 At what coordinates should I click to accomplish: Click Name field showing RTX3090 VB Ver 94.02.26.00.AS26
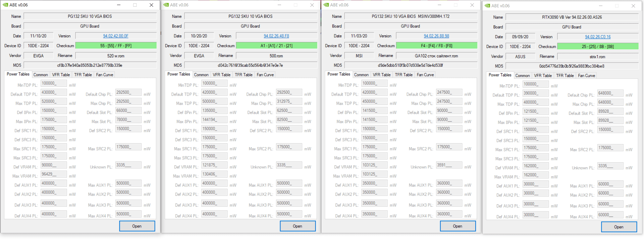coord(572,17)
